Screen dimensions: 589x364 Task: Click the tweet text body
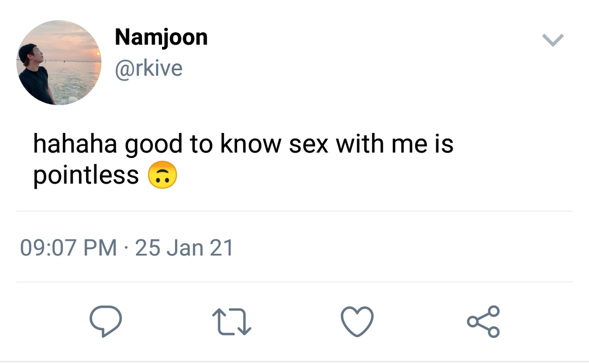(x=243, y=160)
